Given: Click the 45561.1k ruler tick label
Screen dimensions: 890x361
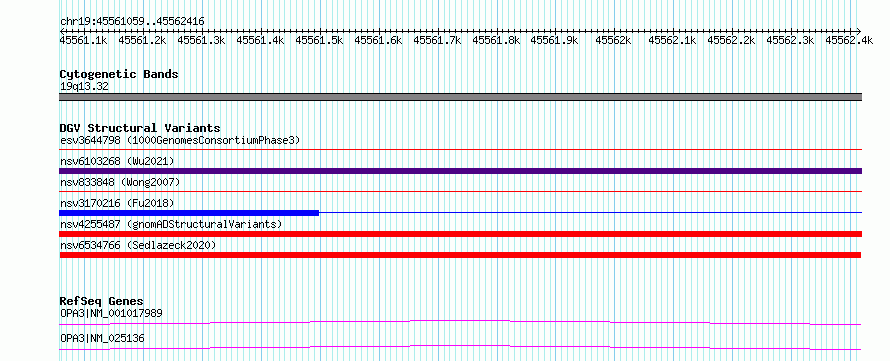Looking at the screenshot, I should (x=84, y=40).
